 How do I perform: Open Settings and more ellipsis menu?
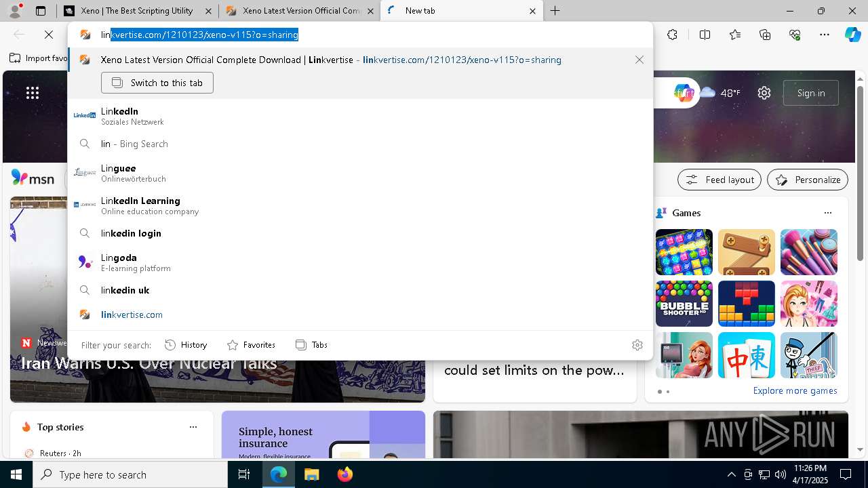coord(825,35)
